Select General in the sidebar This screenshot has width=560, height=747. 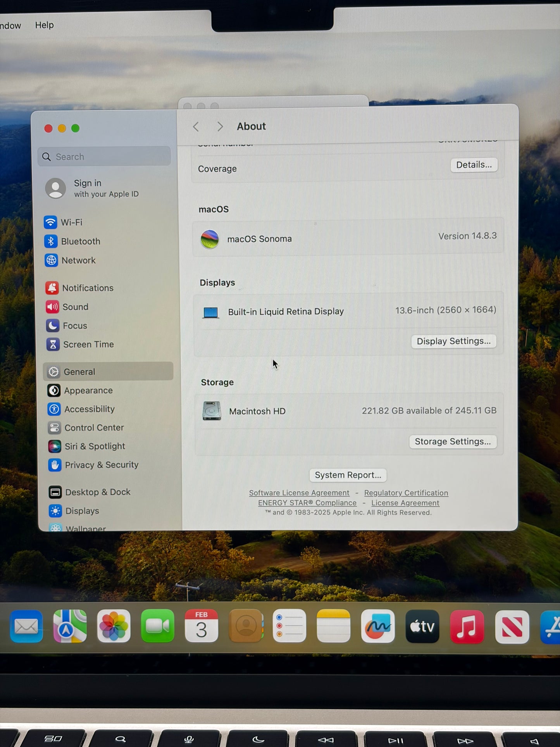coord(108,371)
